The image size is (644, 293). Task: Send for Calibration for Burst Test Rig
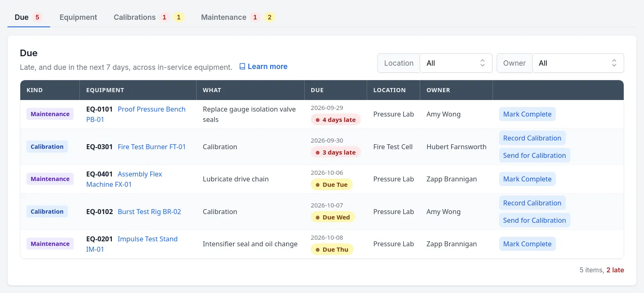[534, 220]
